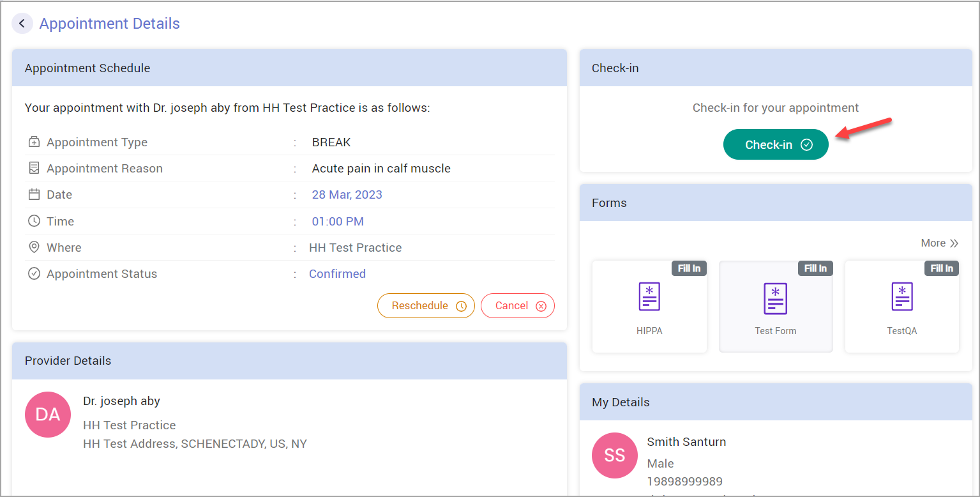
Task: Click the calendar icon beside Date
Action: tap(33, 194)
